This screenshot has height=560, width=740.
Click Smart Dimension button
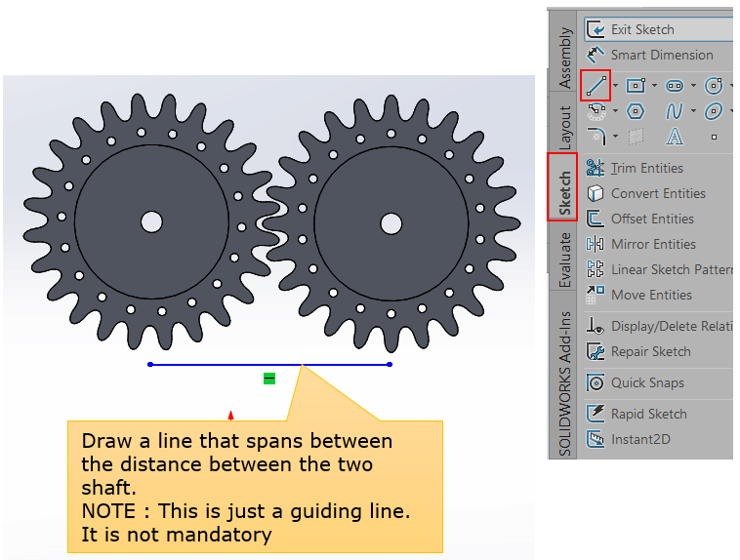coord(661,55)
